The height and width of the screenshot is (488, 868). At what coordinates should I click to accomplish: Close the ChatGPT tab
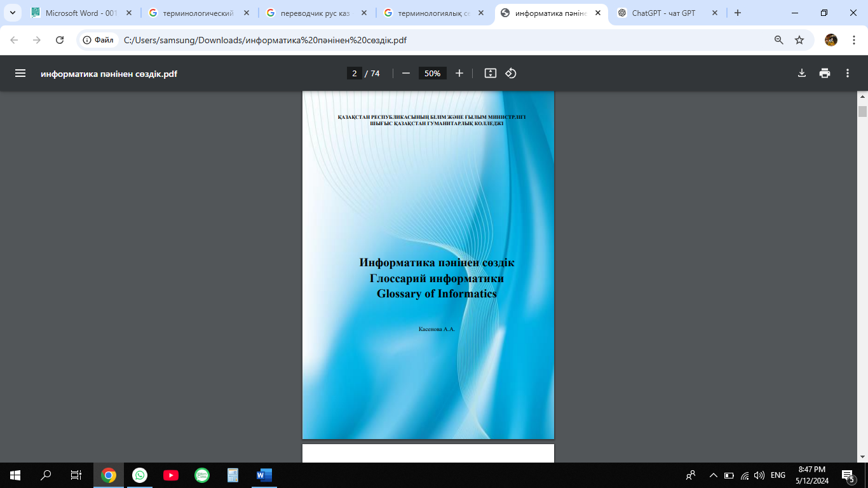pos(715,13)
